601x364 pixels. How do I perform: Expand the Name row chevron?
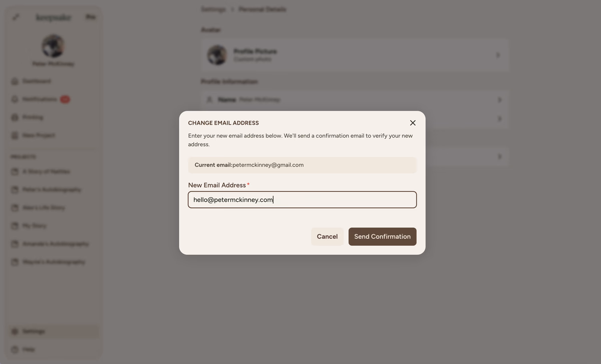(499, 100)
